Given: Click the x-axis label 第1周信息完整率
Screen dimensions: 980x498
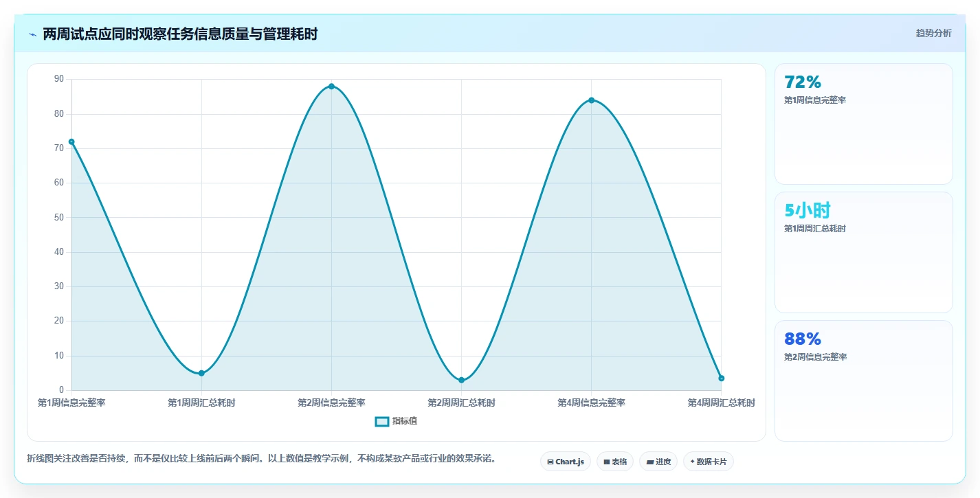Looking at the screenshot, I should click(x=71, y=403).
